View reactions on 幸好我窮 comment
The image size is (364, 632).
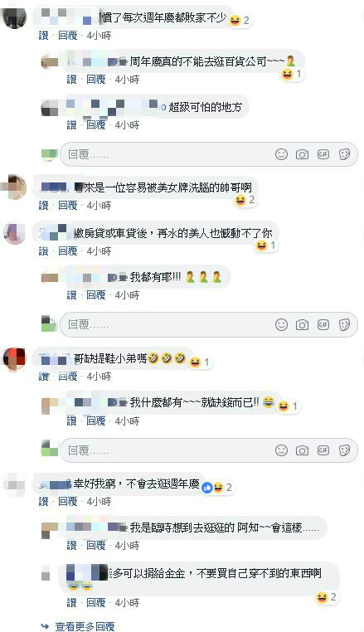click(x=217, y=488)
